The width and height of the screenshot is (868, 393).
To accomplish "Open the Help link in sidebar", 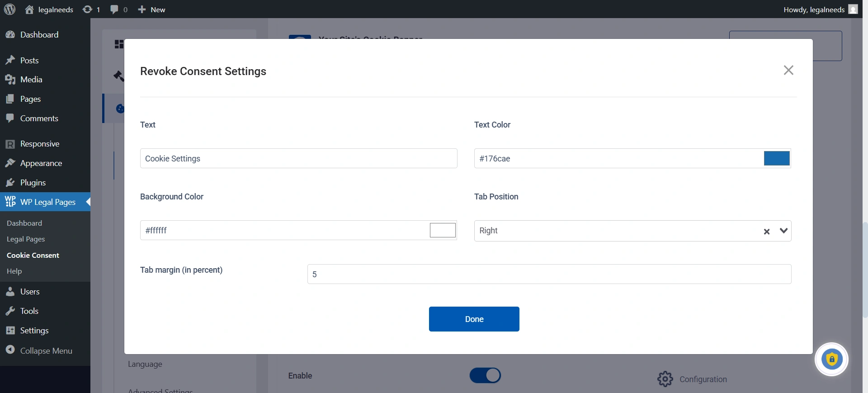I will click(x=14, y=271).
